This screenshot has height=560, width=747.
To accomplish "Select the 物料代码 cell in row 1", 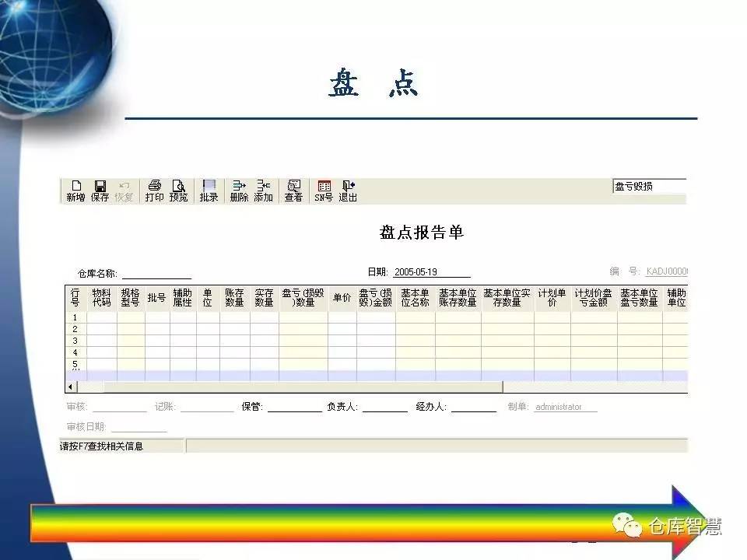I will 102,317.
